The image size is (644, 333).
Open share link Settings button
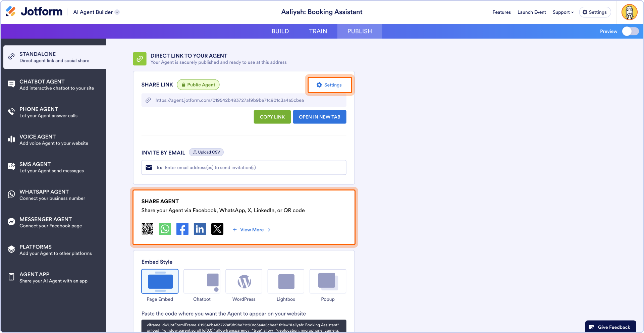[330, 85]
